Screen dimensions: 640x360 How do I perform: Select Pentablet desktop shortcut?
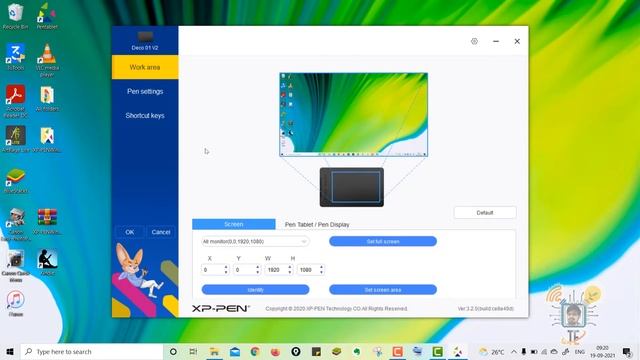(x=47, y=16)
